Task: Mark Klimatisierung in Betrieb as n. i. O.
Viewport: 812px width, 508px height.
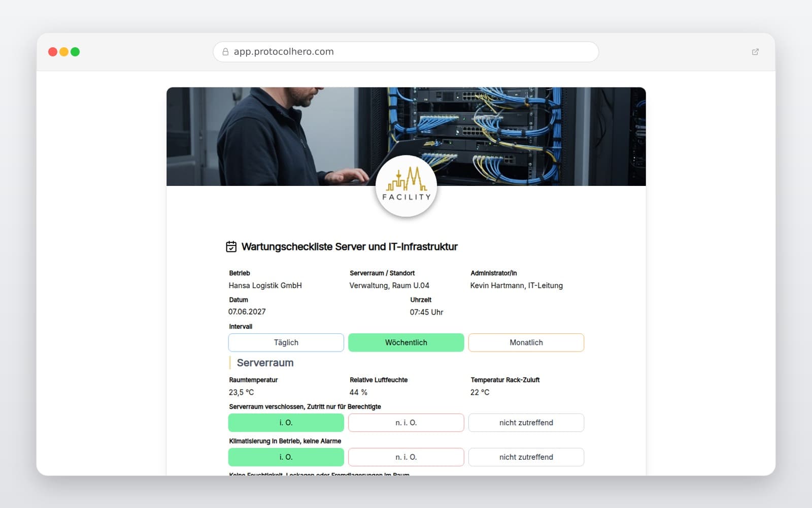Action: (406, 457)
